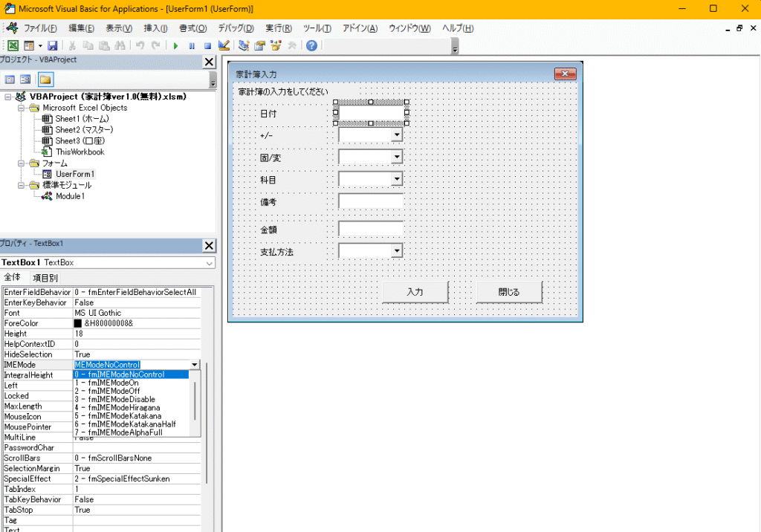Open 挿入(I) menu
The image size is (761, 532).
156,28
